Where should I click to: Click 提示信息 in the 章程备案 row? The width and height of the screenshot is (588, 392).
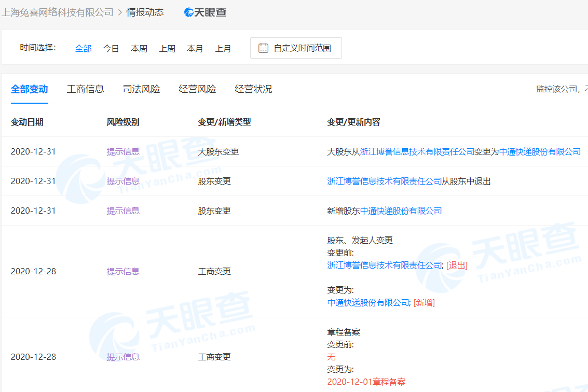(x=123, y=357)
